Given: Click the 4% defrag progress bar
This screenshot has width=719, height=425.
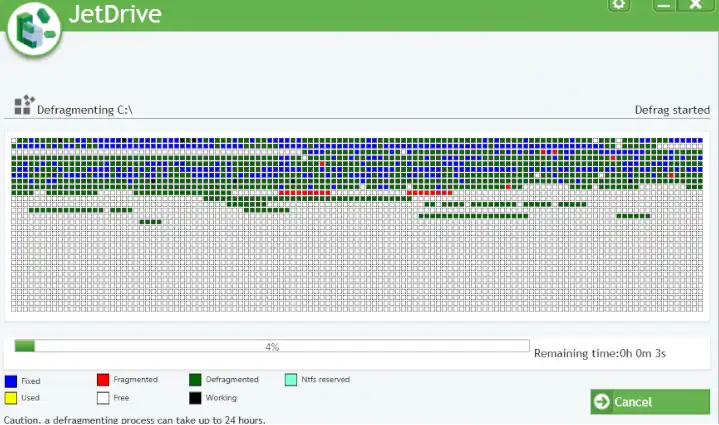Looking at the screenshot, I should pyautogui.click(x=271, y=346).
